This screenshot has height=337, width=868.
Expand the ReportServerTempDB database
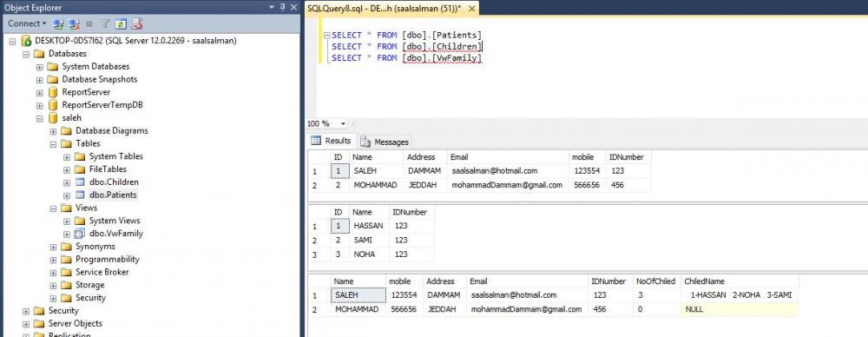click(39, 105)
